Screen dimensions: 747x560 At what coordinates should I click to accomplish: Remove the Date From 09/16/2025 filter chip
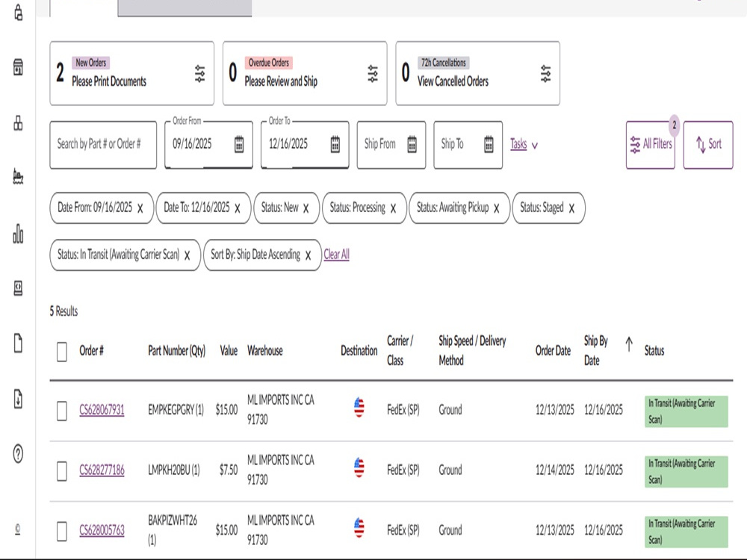coord(140,208)
